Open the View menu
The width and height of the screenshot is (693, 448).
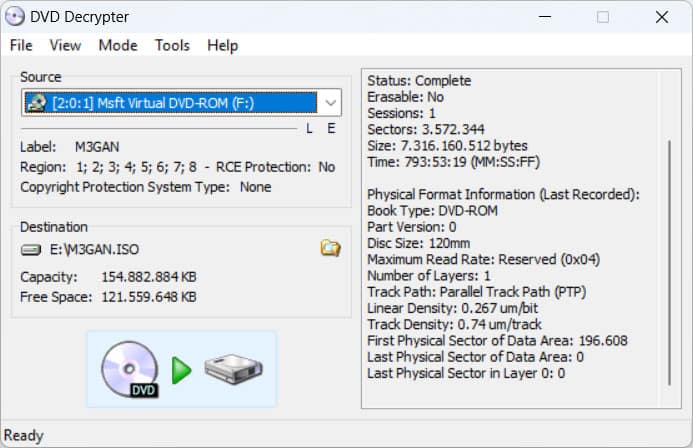tap(65, 45)
